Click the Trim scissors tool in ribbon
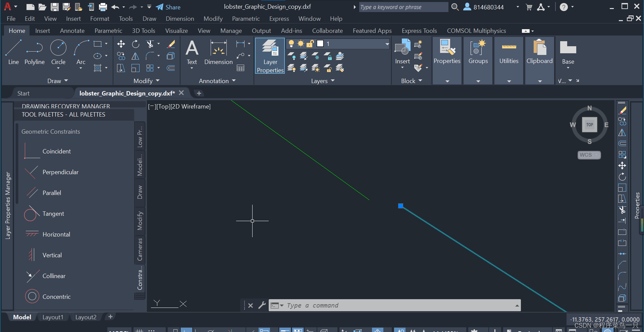Image resolution: width=644 pixels, height=332 pixels. (x=150, y=44)
